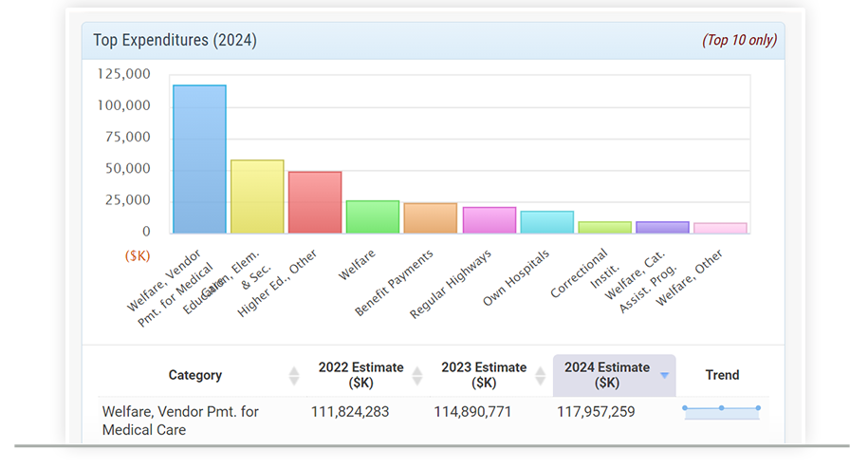Select the tall blue Welfare Vendor Pmt bar
Screen dimensions: 868x469
[199, 159]
